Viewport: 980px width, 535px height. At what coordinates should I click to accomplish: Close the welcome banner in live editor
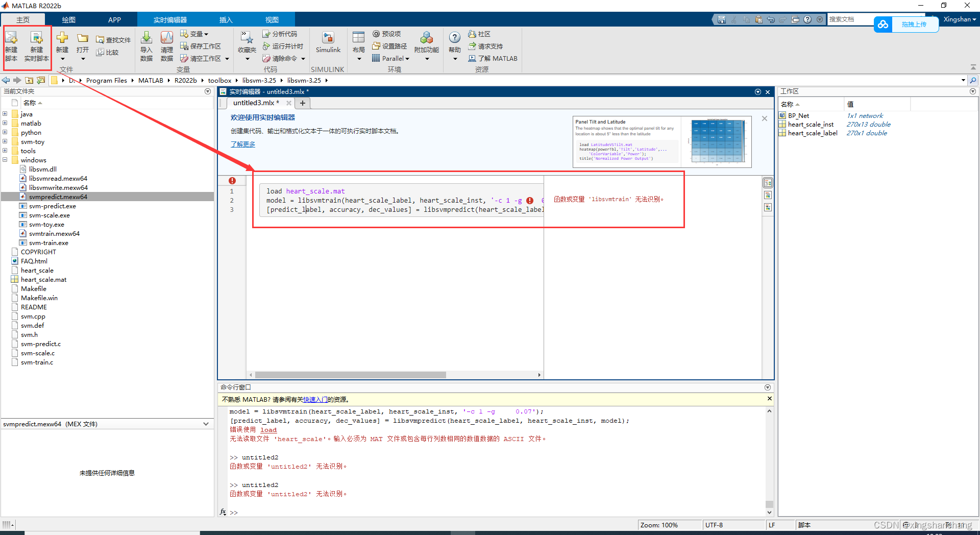click(x=764, y=118)
